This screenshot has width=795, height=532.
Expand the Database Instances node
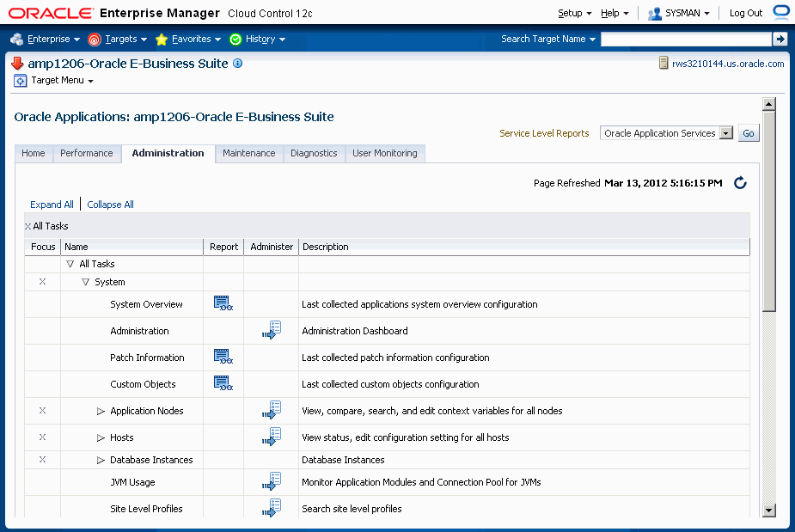tap(101, 460)
